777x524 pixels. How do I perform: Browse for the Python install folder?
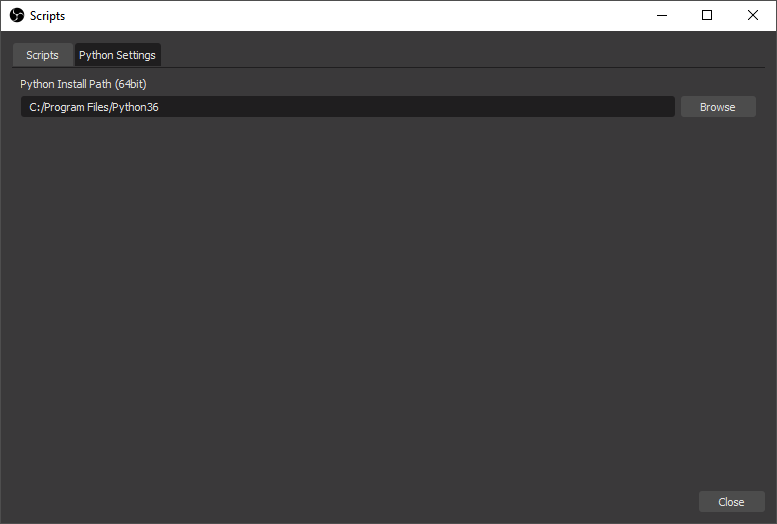pos(718,107)
